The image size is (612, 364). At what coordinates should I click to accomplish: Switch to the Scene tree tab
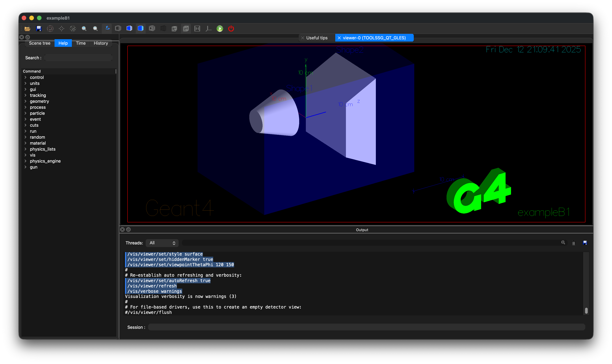pos(40,43)
